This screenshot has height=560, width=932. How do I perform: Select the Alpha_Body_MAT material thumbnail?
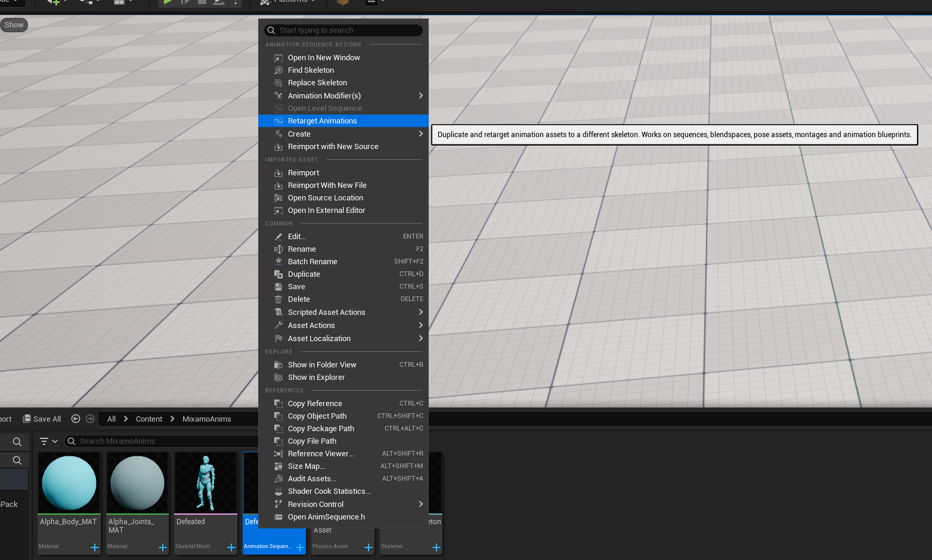click(69, 483)
